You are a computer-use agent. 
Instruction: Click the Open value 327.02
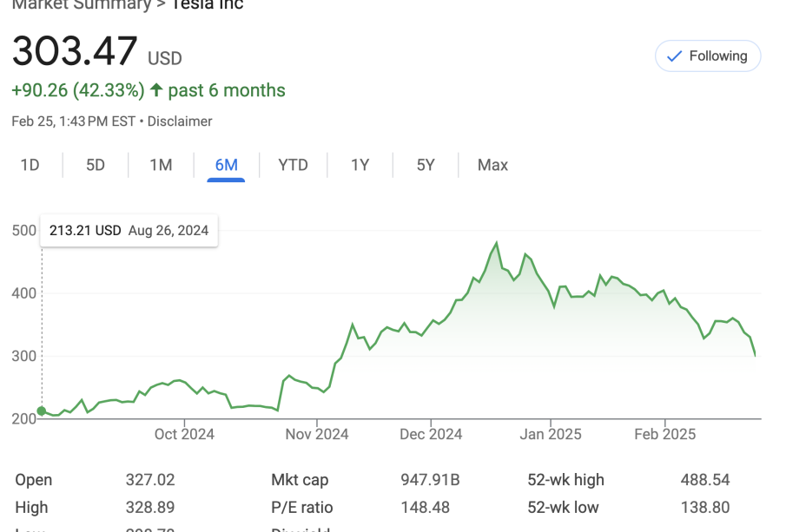[x=150, y=479]
